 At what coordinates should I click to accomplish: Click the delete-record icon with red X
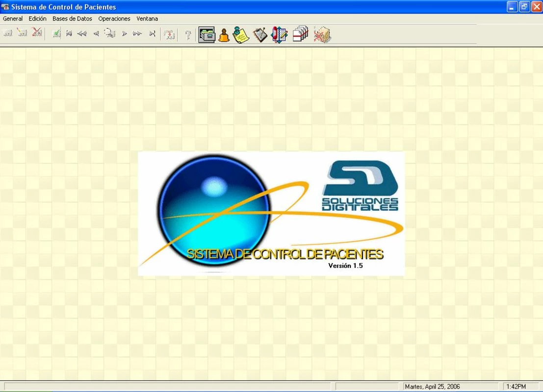click(x=37, y=33)
